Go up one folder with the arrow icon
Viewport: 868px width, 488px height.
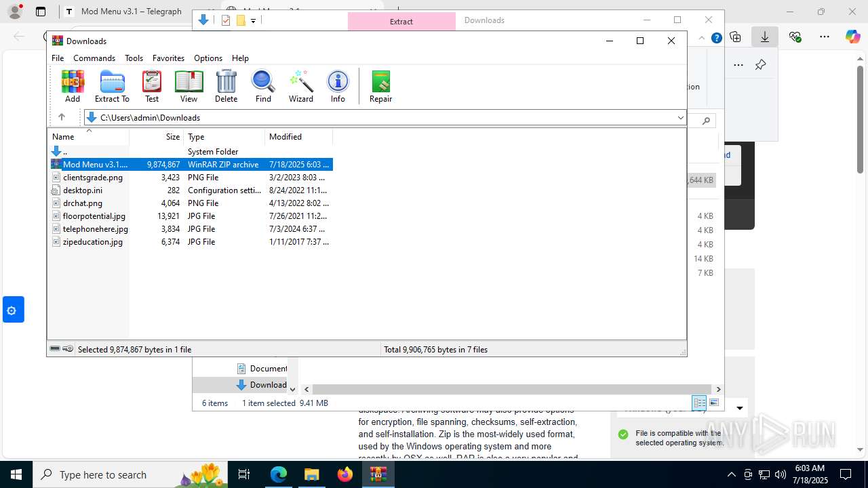(62, 117)
